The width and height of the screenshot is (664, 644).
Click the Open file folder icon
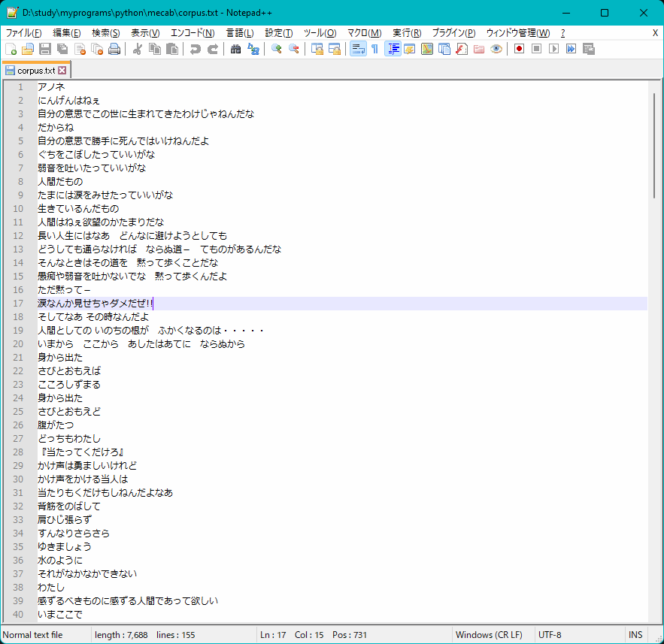click(28, 49)
